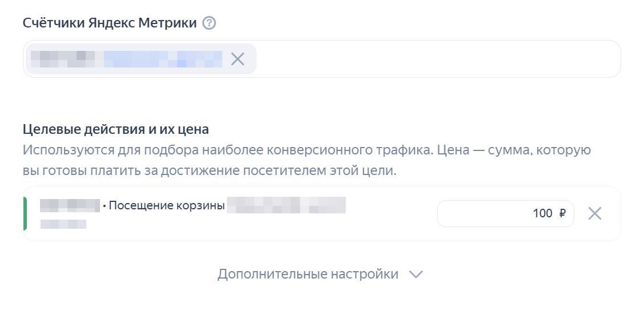Click the Посещение корзины goal name
The width and height of the screenshot is (644, 314).
point(166,205)
